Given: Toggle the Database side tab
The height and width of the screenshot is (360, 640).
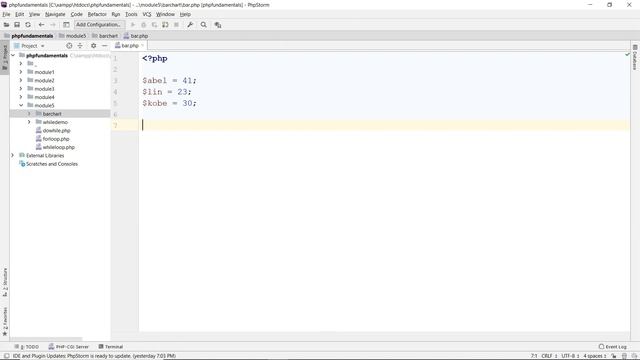Looking at the screenshot, I should tap(635, 57).
